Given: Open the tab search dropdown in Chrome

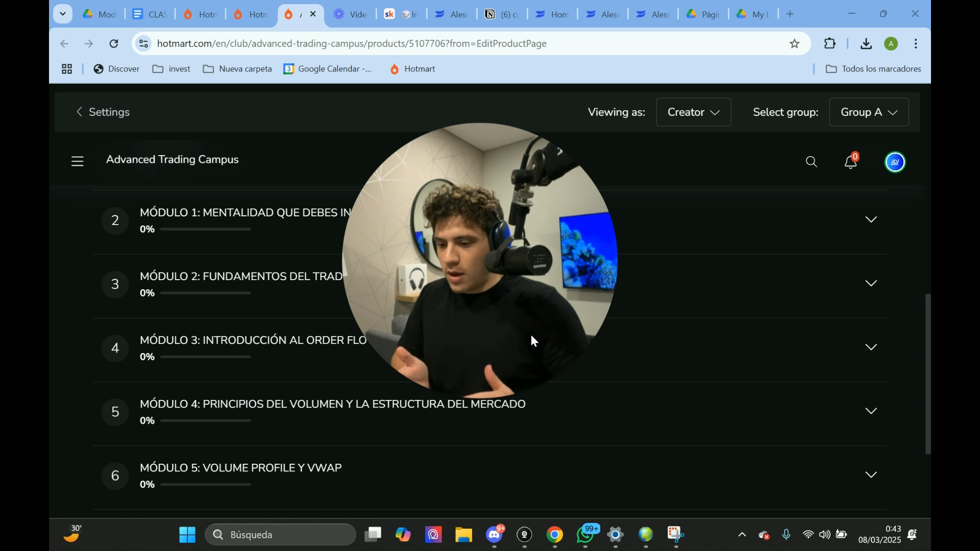Looking at the screenshot, I should [x=63, y=14].
